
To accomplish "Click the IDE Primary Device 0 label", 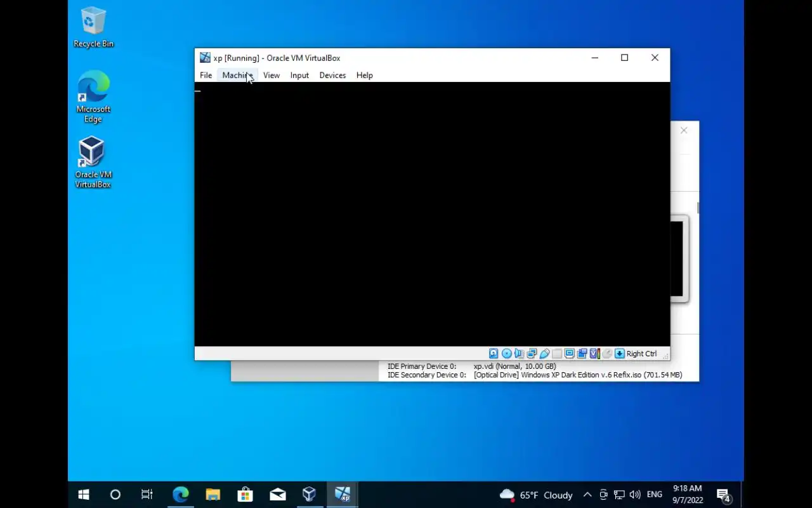I will [x=422, y=366].
